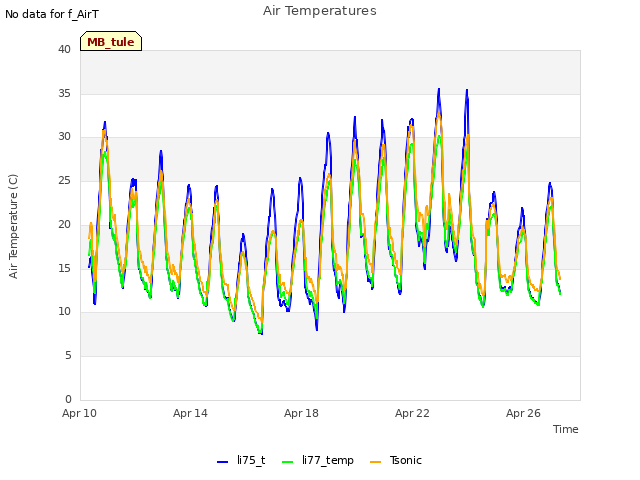The width and height of the screenshot is (640, 480).
Task: Click the 'Apr 26' x-axis tick label
Action: tap(523, 413)
